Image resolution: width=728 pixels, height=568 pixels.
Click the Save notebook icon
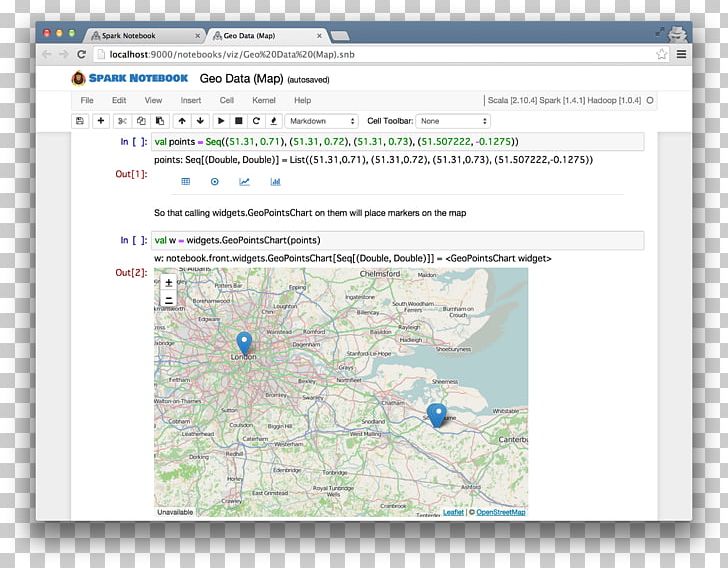pyautogui.click(x=80, y=121)
